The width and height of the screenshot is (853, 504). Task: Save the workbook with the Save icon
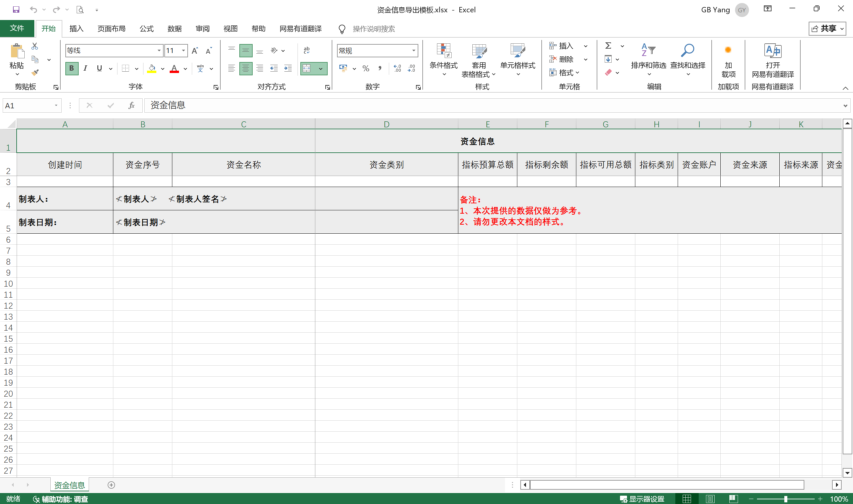(16, 10)
